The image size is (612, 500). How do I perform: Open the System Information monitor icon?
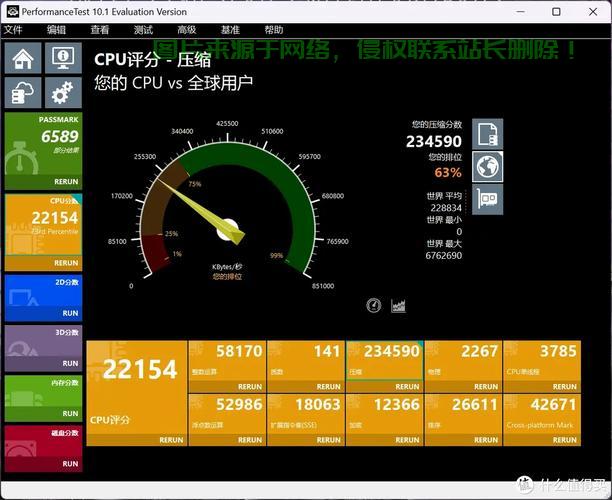(x=63, y=58)
